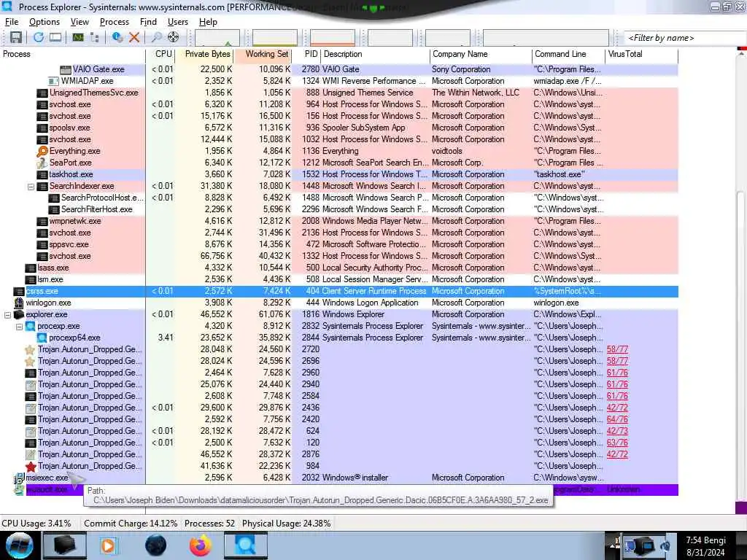Click the explorer.exe process icon
The image size is (747, 560).
click(x=19, y=314)
